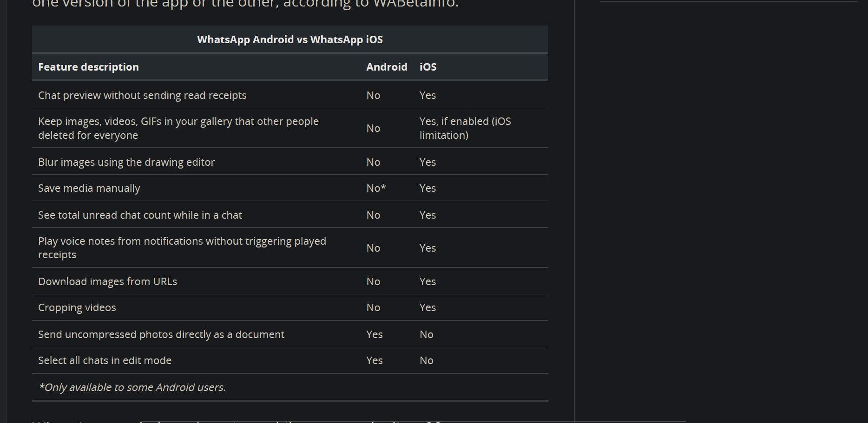Click 'Chat preview without sending read receipts' text

coord(142,95)
